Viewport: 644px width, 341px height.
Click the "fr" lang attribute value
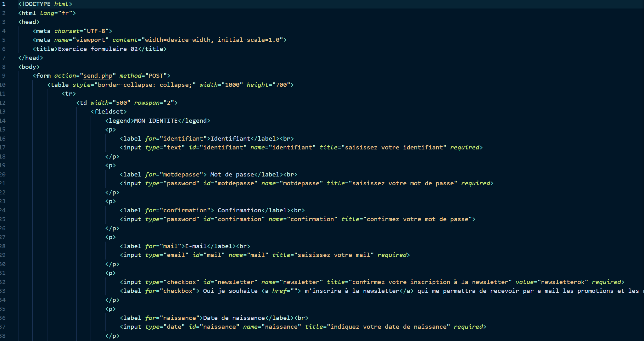(x=65, y=13)
